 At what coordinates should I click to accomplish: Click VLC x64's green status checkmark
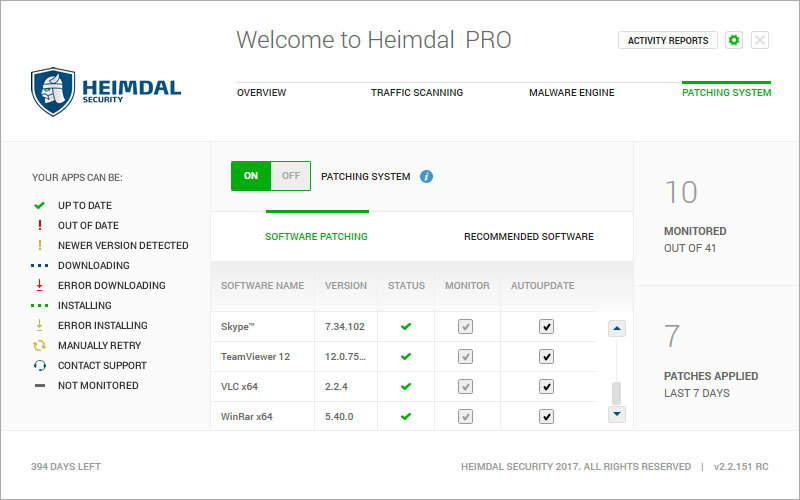point(406,386)
